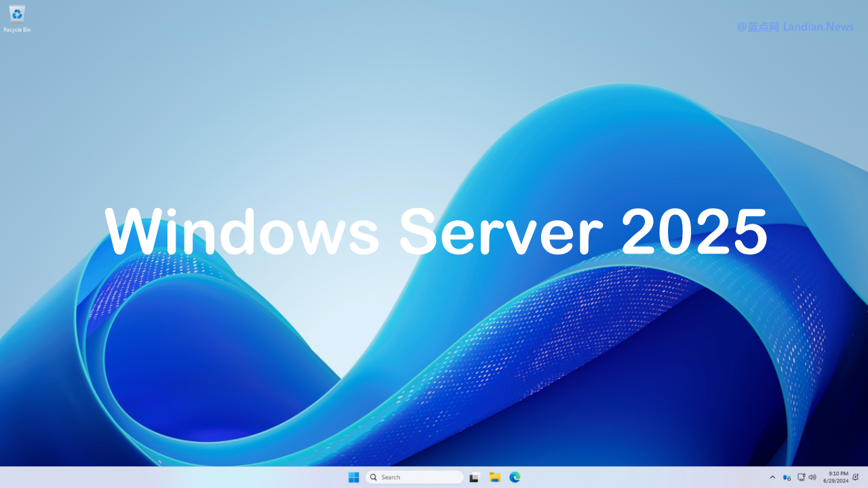Image resolution: width=868 pixels, height=488 pixels.
Task: Open the Recycle Bin
Action: tap(16, 14)
